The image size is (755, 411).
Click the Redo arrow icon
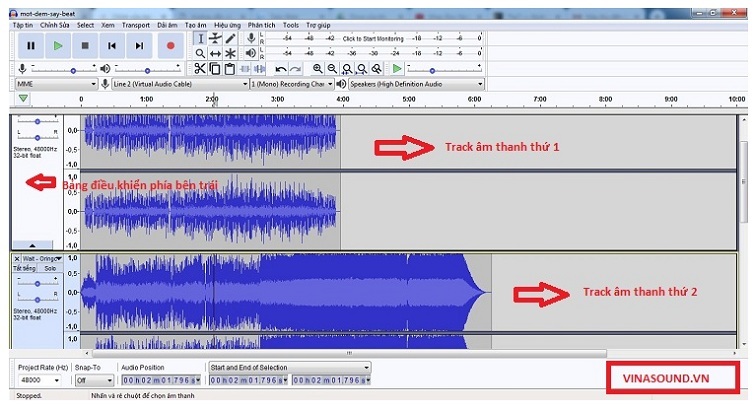295,69
